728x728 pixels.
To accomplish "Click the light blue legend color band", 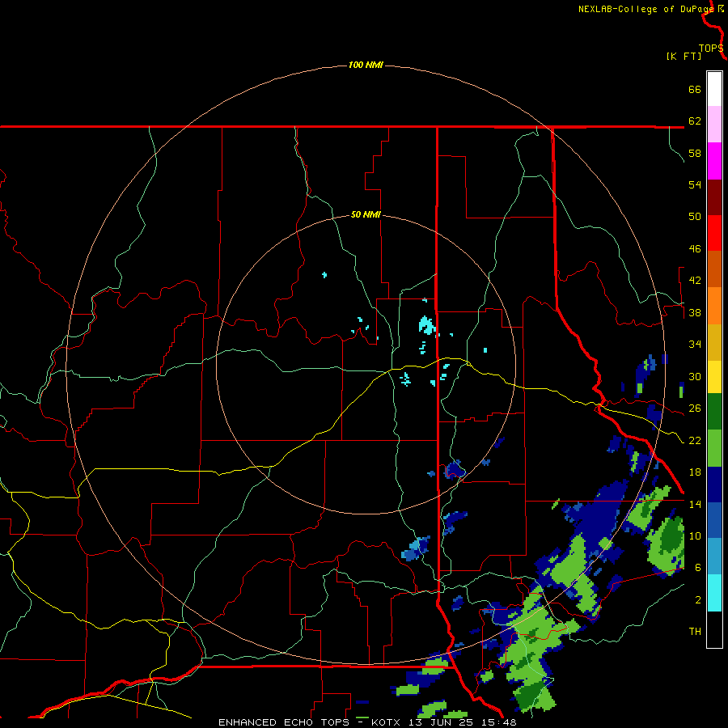I will click(714, 557).
